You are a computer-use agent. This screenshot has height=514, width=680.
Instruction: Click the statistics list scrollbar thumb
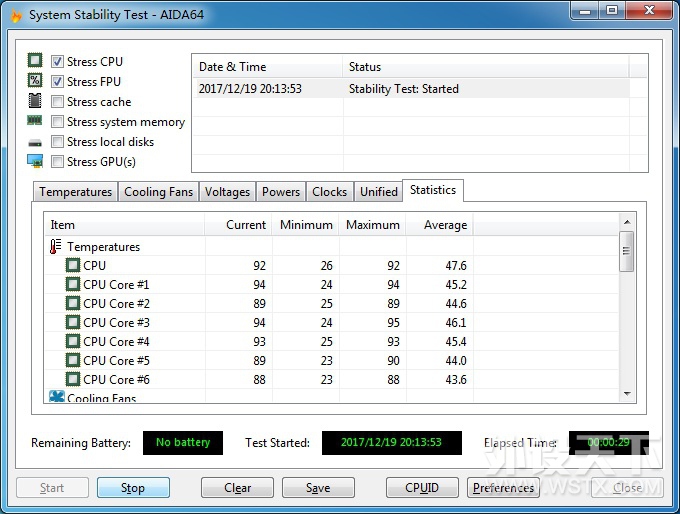pyautogui.click(x=627, y=251)
